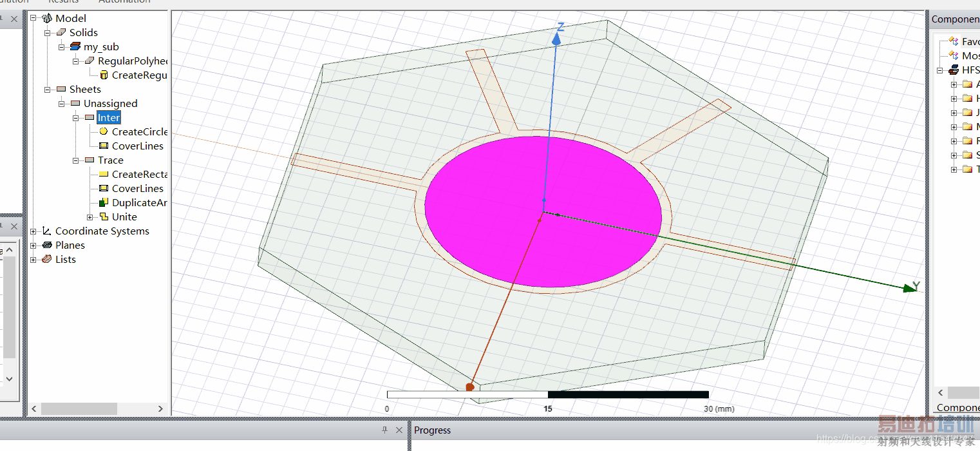The width and height of the screenshot is (980, 451).
Task: Click the pin icon on the bottom panel
Action: pyautogui.click(x=384, y=430)
